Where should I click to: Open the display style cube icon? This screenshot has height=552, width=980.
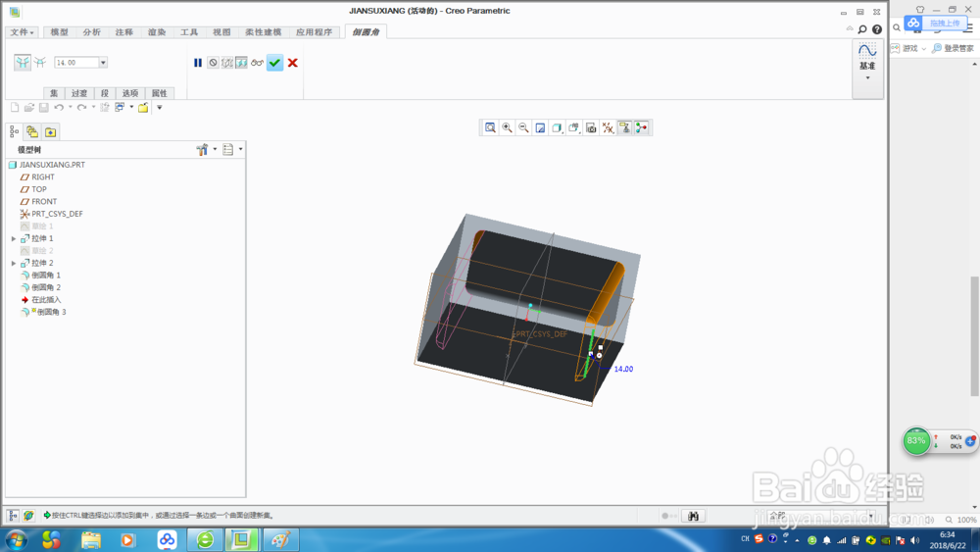(x=557, y=127)
